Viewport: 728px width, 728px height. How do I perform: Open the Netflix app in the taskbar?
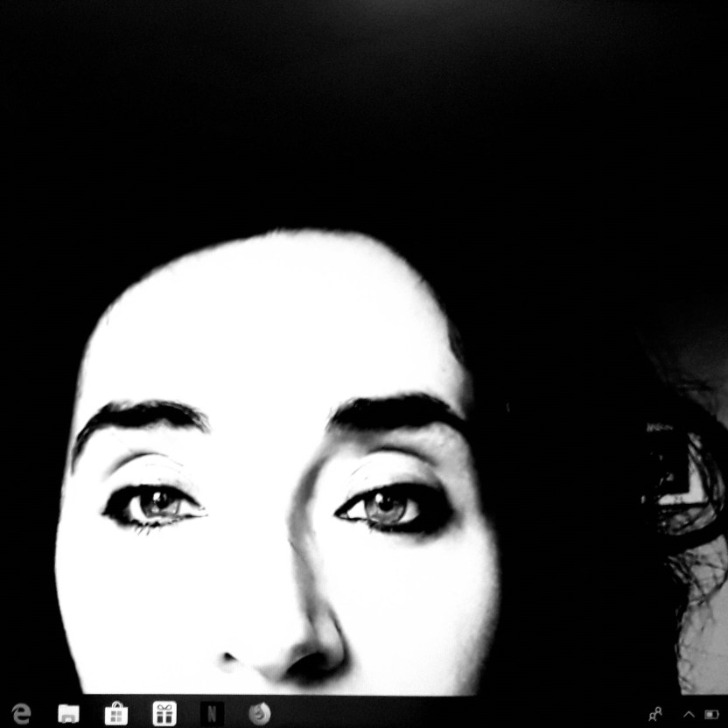211,713
